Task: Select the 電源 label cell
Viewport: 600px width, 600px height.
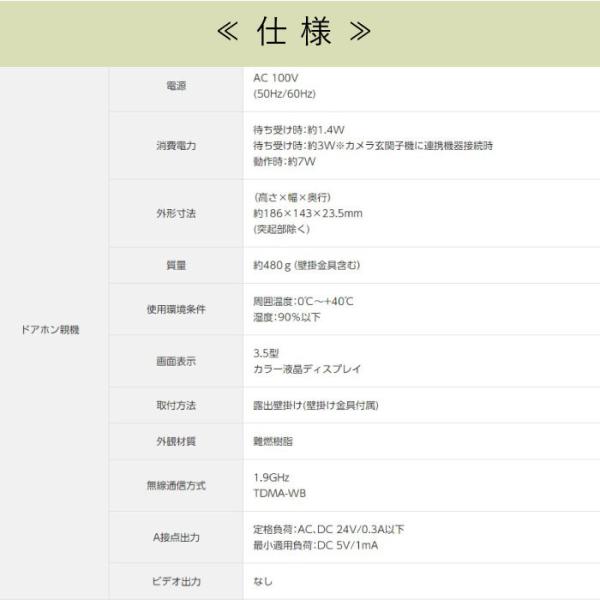Action: click(175, 85)
